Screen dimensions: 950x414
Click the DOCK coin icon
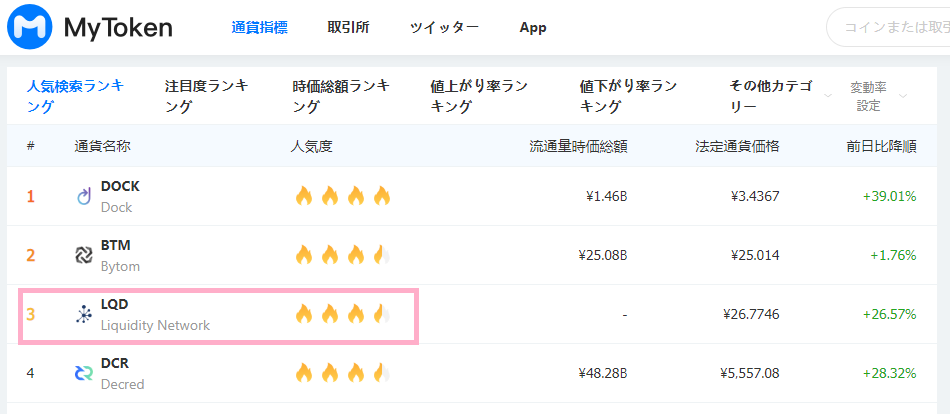click(84, 196)
